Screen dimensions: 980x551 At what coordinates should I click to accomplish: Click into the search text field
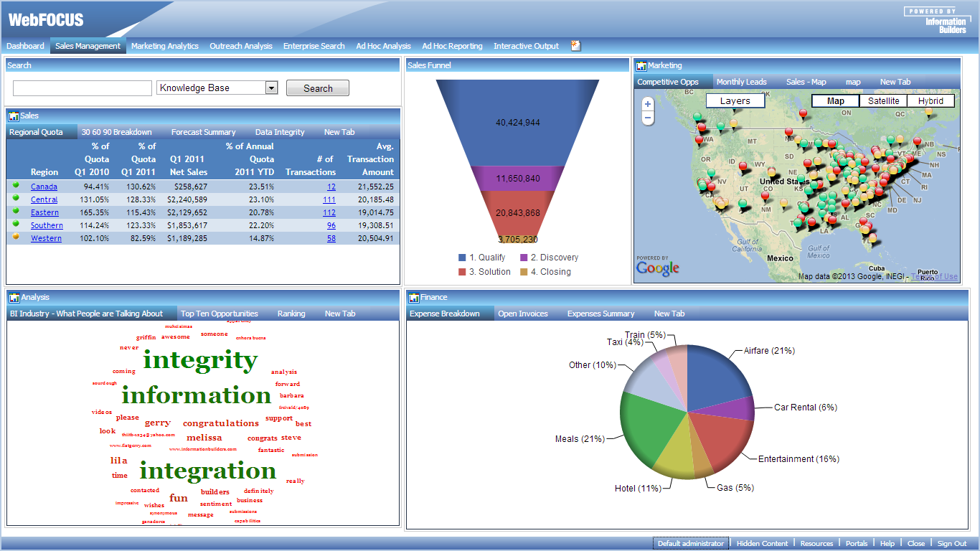[x=83, y=88]
